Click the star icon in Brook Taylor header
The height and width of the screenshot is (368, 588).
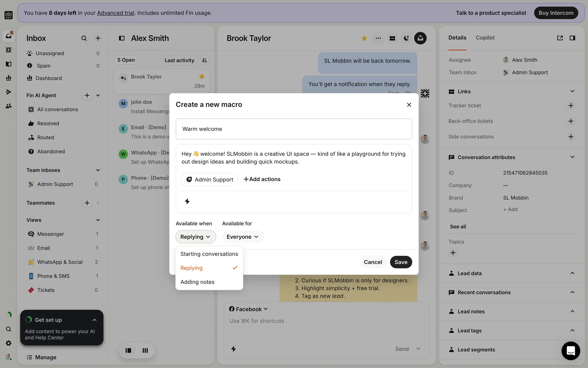point(364,38)
